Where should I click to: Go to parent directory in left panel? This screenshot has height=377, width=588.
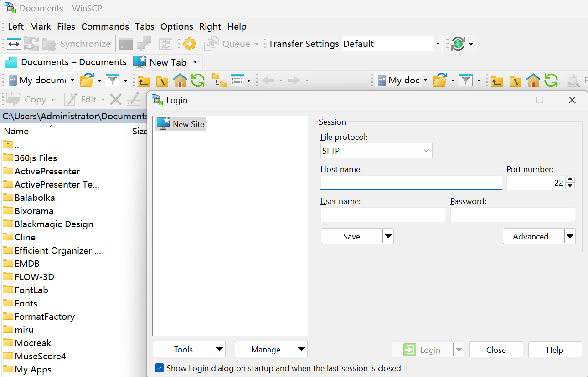(x=143, y=80)
